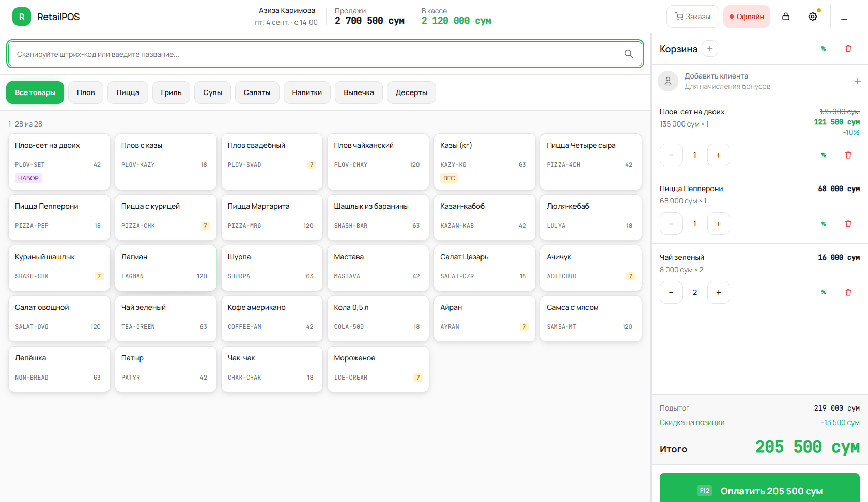The height and width of the screenshot is (502, 868).
Task: Show the Салаты category
Action: point(257,92)
